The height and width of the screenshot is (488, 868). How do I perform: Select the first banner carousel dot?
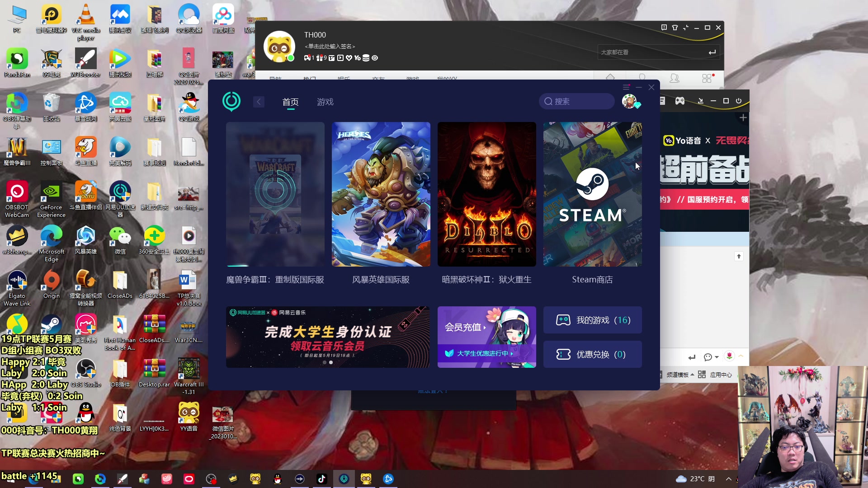click(324, 362)
